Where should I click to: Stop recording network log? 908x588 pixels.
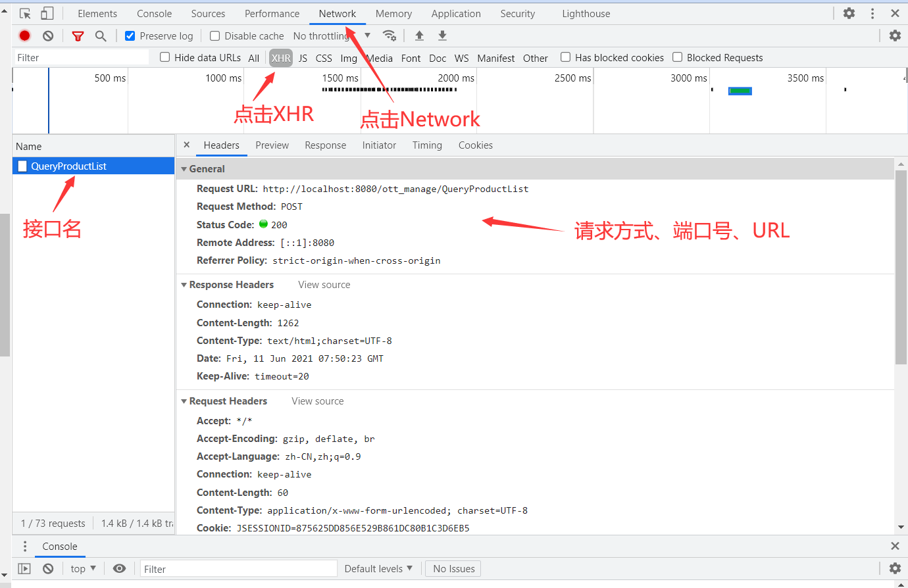coord(24,36)
